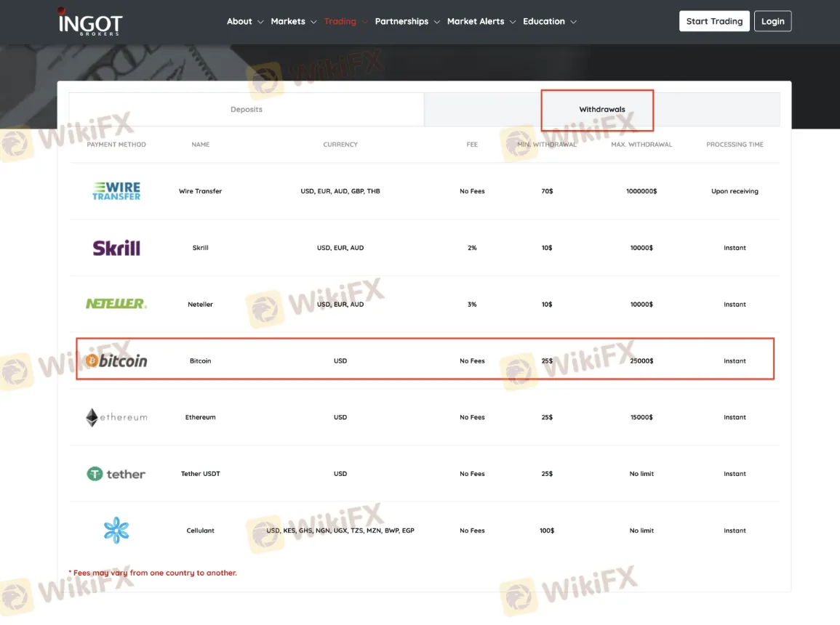Screen dimensions: 840x625
Task: Click the 3% fee for Neteller
Action: [x=472, y=304]
